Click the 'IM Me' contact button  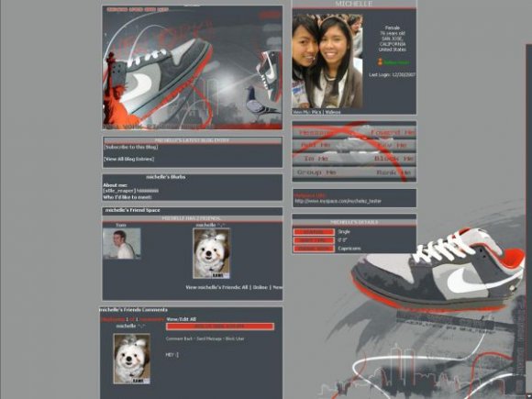[x=316, y=159]
